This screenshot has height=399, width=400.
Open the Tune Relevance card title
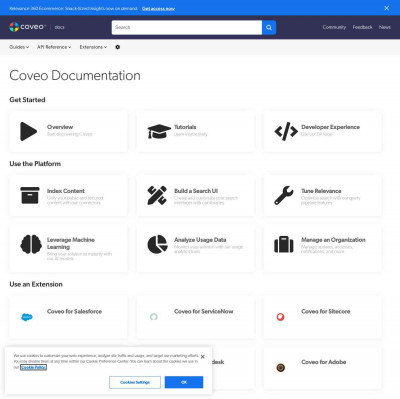tap(321, 191)
